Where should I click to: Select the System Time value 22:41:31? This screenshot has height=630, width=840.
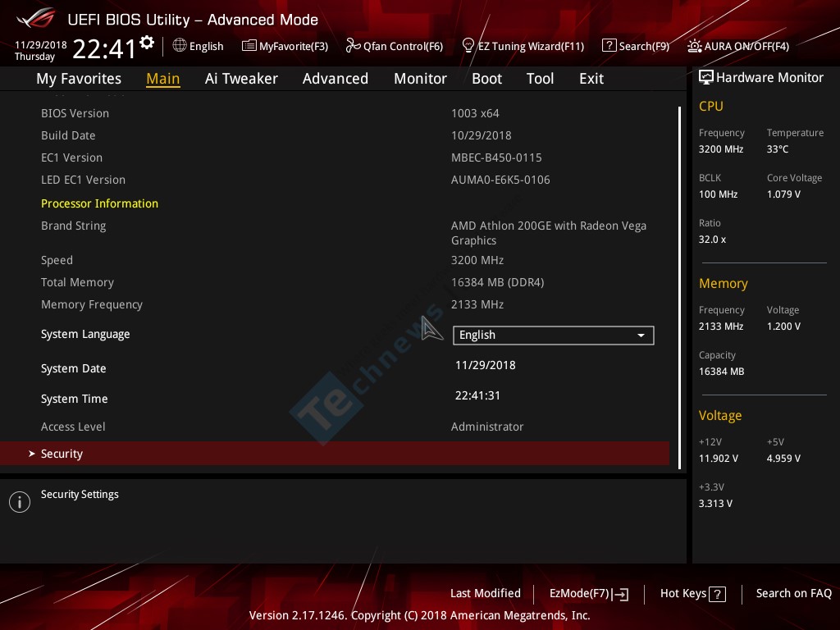477,395
